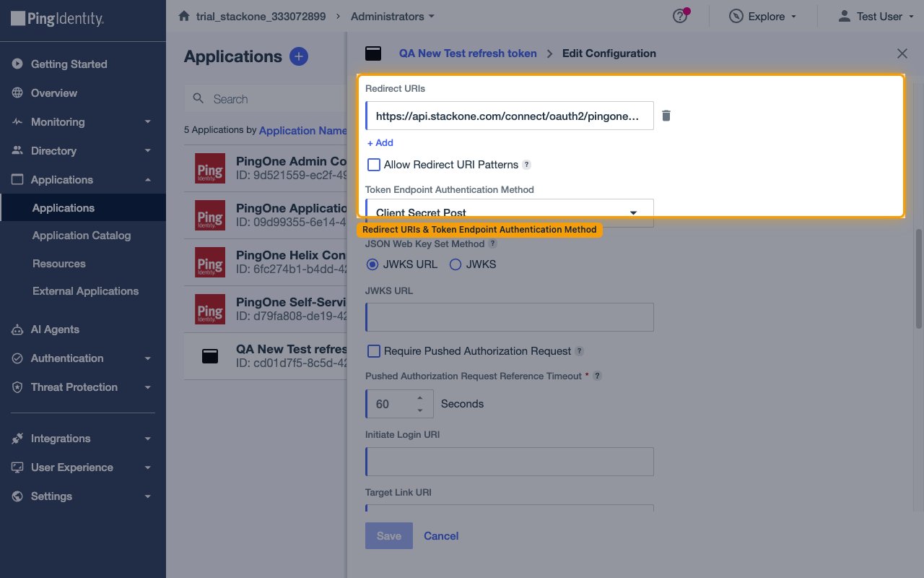Click the AI Agents robot icon

pos(17,329)
